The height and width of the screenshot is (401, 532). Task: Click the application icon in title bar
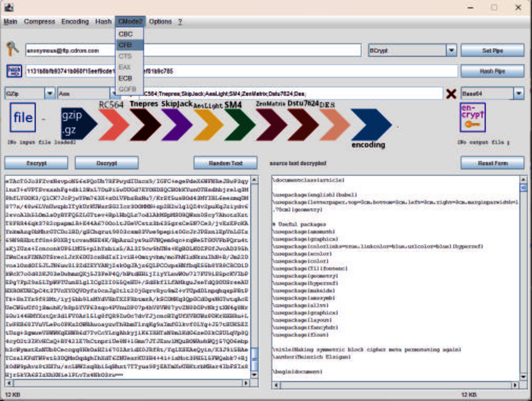click(x=9, y=7)
